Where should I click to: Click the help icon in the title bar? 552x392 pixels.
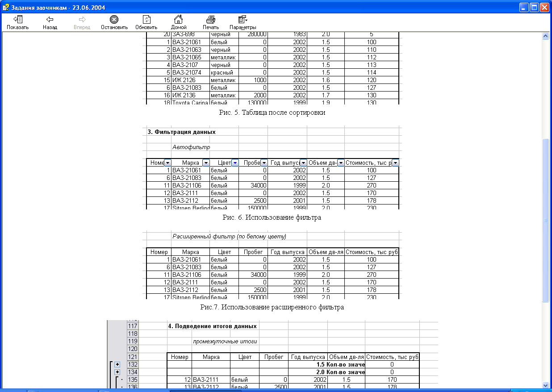(x=6, y=7)
